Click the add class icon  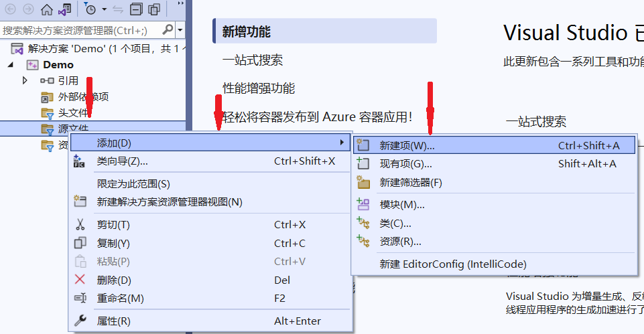363,223
